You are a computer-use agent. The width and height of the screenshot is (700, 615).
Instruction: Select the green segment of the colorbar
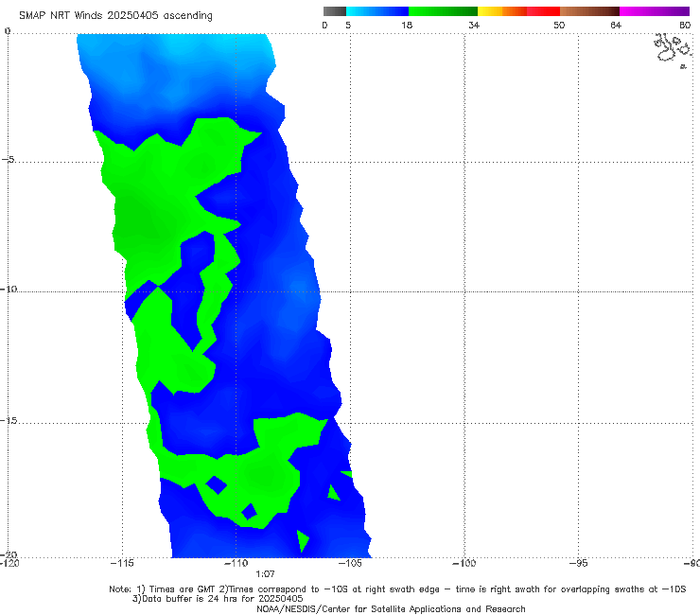click(443, 11)
